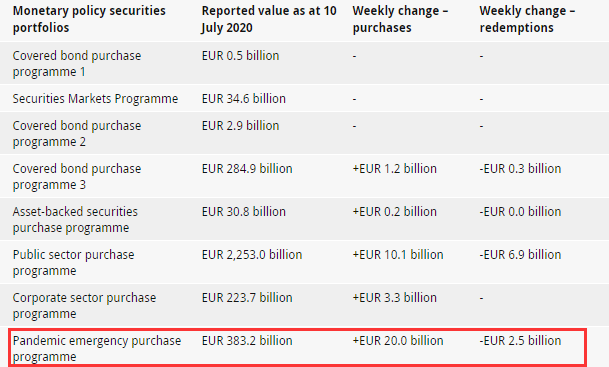Click the 'Monetary policy securities portfolios' column header
609x367 pixels.
point(89,19)
